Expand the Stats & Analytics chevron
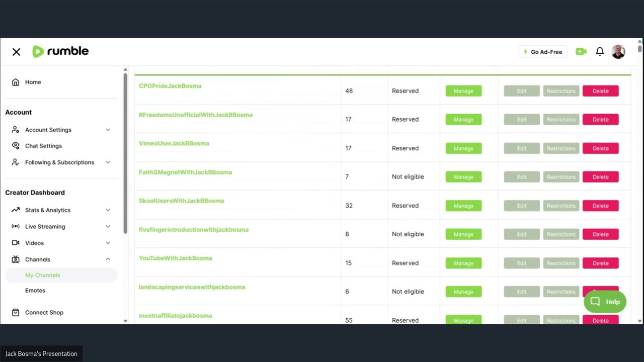The image size is (644, 362). point(108,210)
